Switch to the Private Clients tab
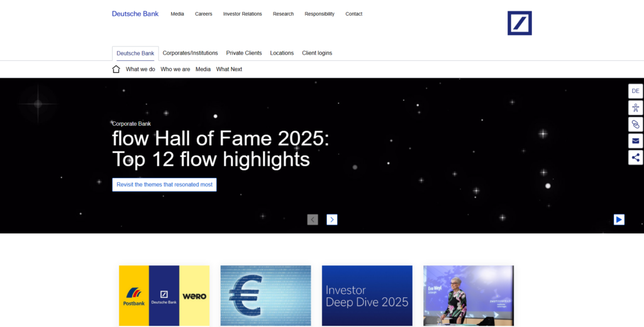This screenshot has height=327, width=644. [244, 53]
